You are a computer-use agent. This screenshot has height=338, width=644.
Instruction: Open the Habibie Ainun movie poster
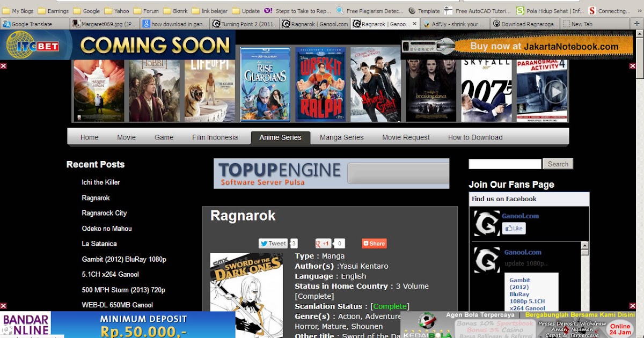click(x=99, y=90)
